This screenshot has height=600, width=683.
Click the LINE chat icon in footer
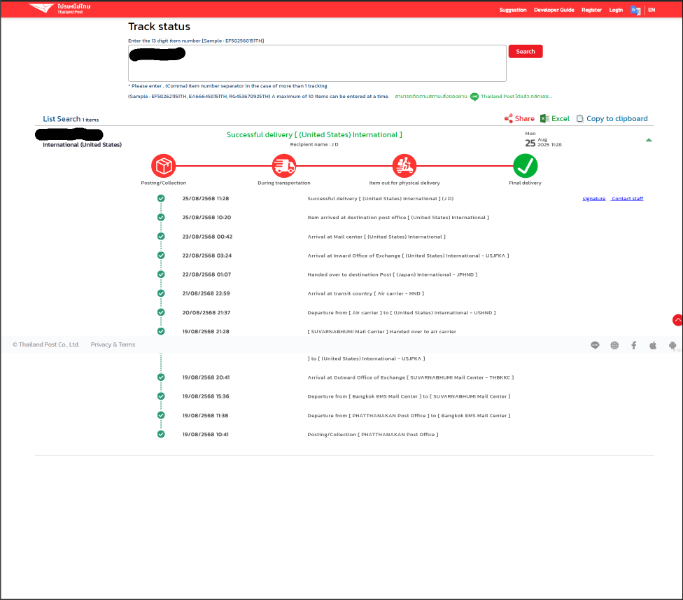(595, 345)
